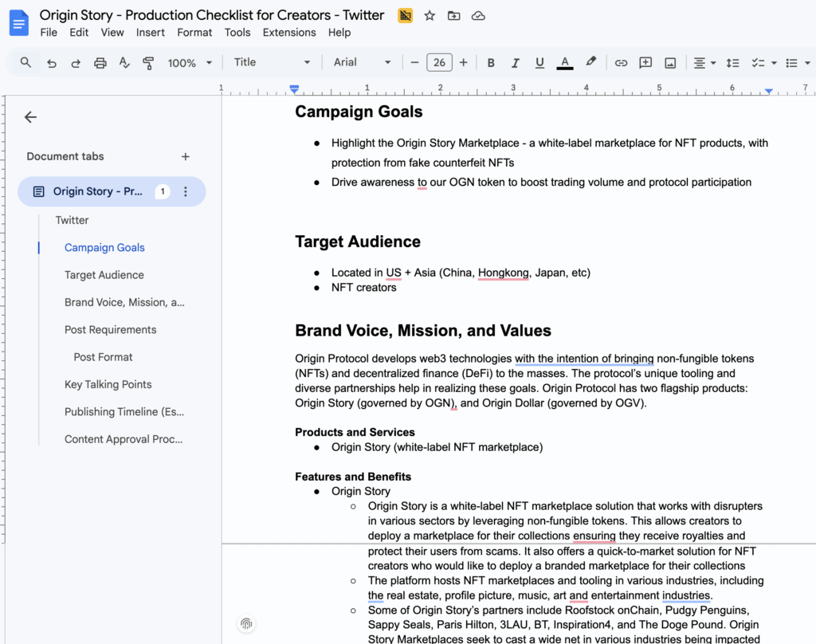Image resolution: width=816 pixels, height=644 pixels.
Task: Open the zoom level 100% dropdown
Action: 190,63
